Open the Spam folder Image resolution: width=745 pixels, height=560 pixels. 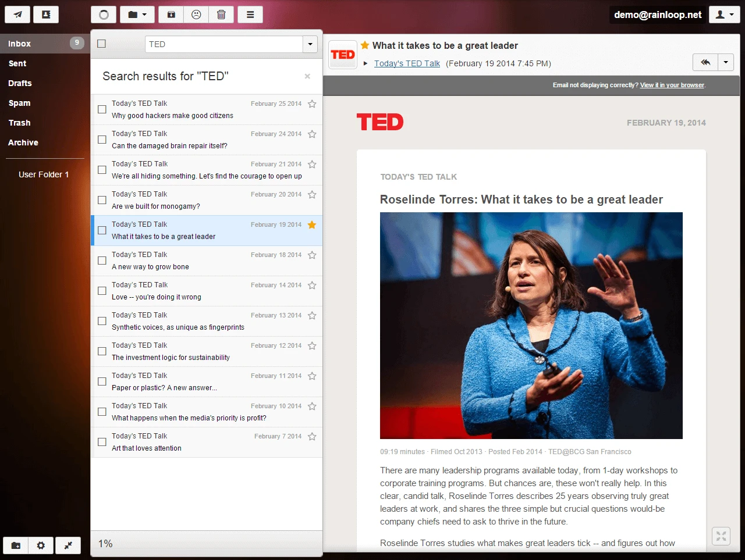[19, 103]
